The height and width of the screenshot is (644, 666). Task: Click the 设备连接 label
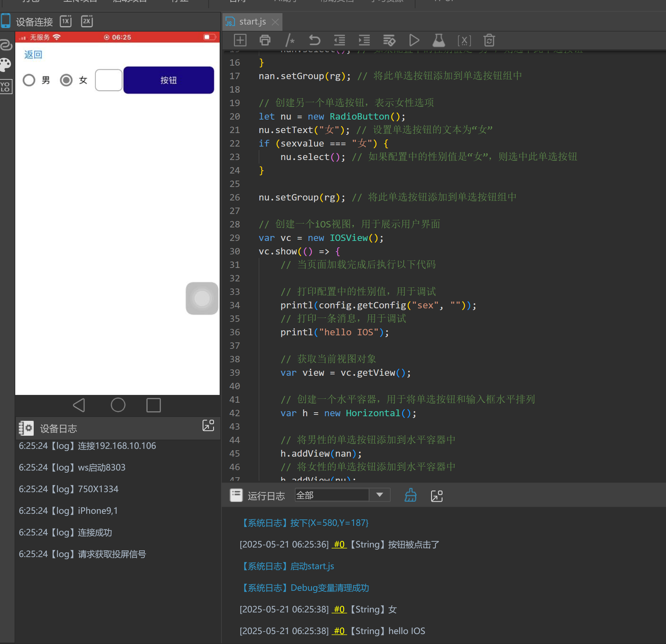[x=34, y=22]
